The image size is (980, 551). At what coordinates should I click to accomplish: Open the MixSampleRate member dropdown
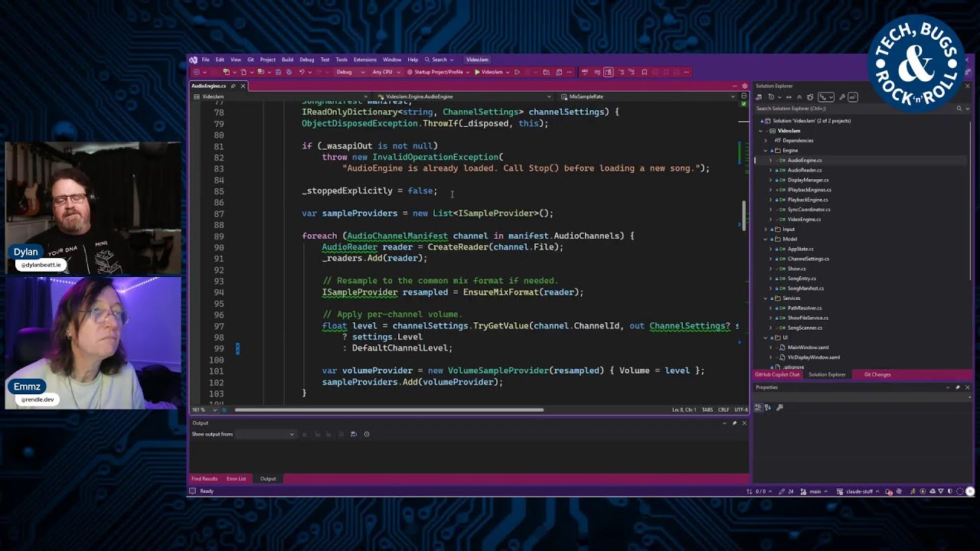click(648, 96)
